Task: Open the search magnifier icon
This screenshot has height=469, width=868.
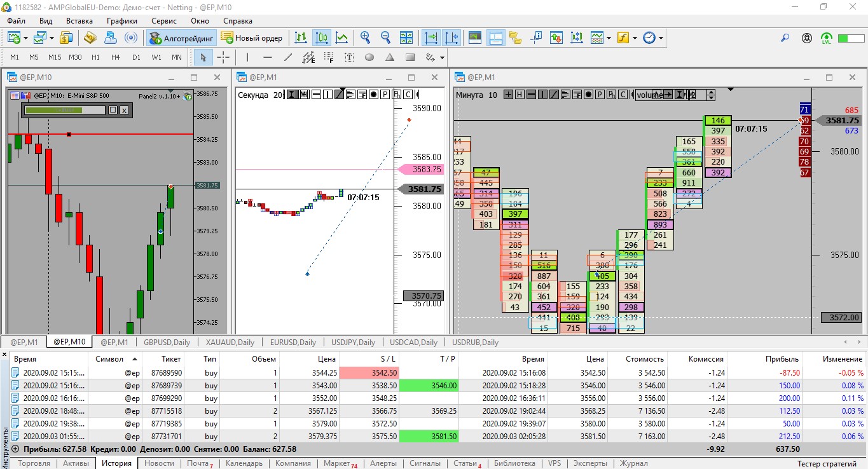Action: tap(785, 38)
